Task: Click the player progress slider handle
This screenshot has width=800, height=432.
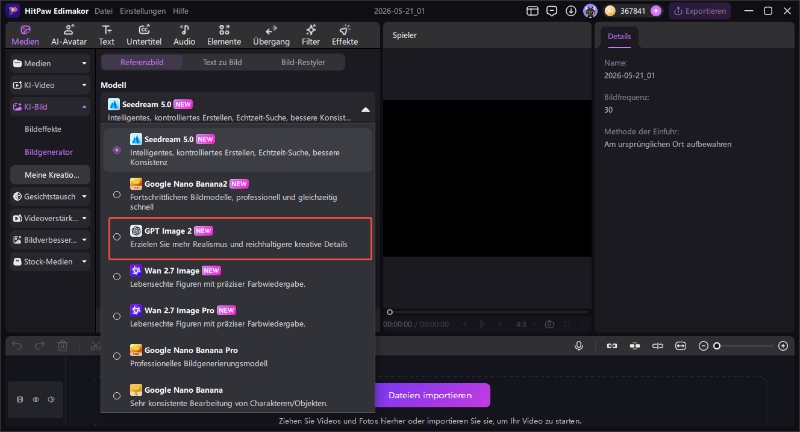Action: [x=390, y=312]
